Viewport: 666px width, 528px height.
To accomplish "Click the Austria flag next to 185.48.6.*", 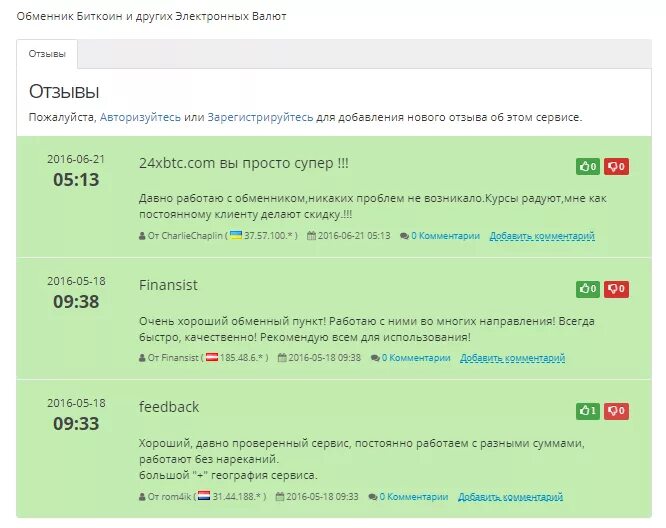I will (x=212, y=357).
